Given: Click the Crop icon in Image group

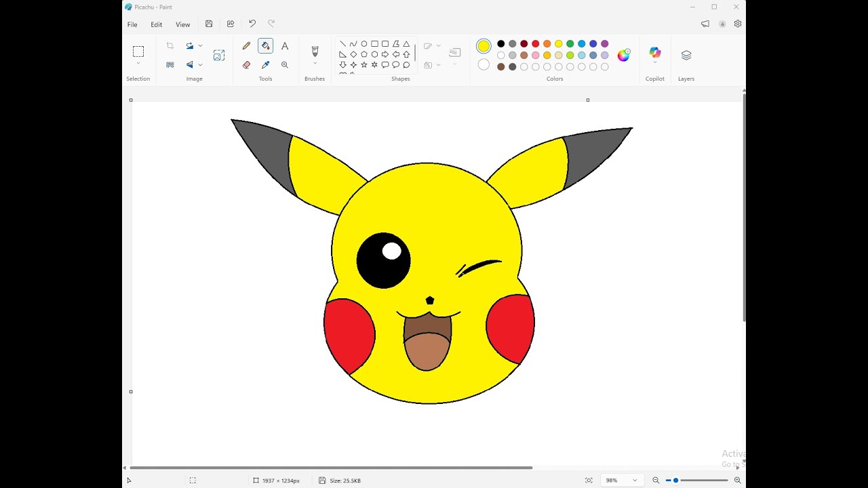Looking at the screenshot, I should pyautogui.click(x=170, y=46).
